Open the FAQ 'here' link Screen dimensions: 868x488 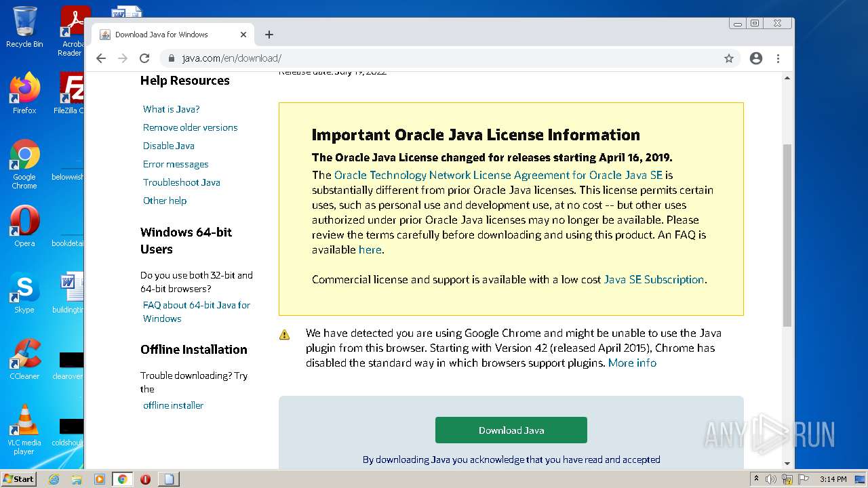pos(370,249)
